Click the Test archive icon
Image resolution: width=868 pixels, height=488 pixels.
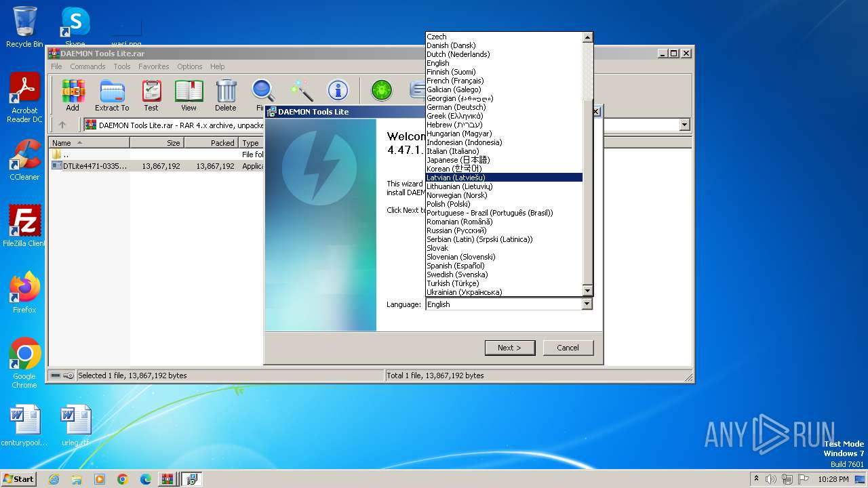[x=151, y=95]
